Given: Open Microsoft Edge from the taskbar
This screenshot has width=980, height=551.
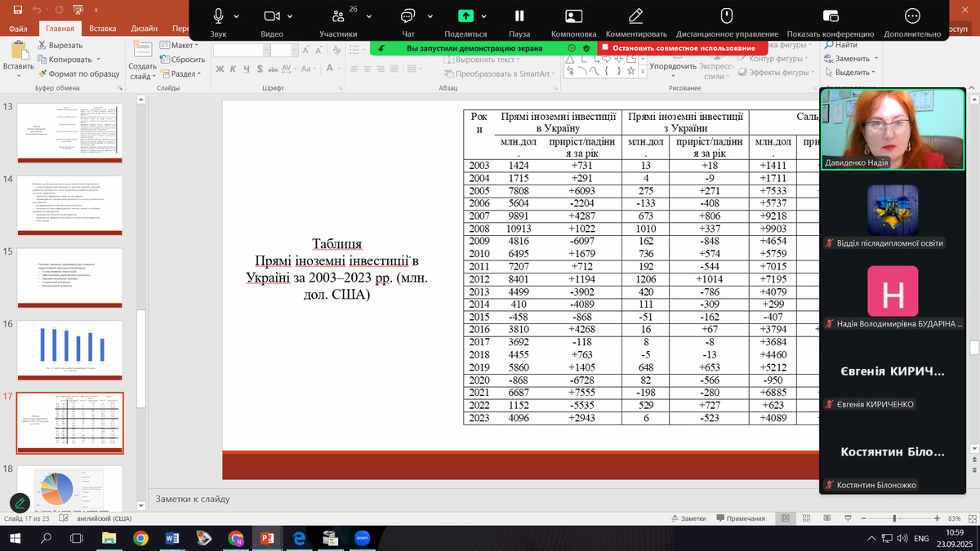Looking at the screenshot, I should point(299,538).
